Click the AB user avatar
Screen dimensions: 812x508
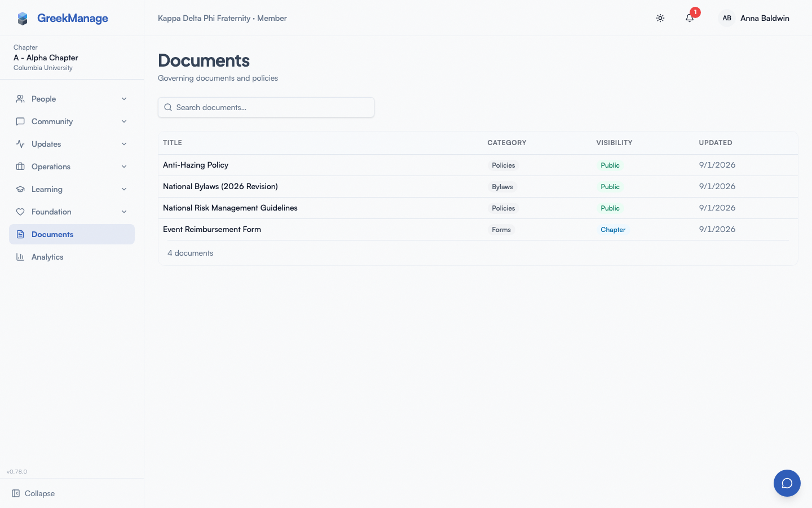coord(727,18)
